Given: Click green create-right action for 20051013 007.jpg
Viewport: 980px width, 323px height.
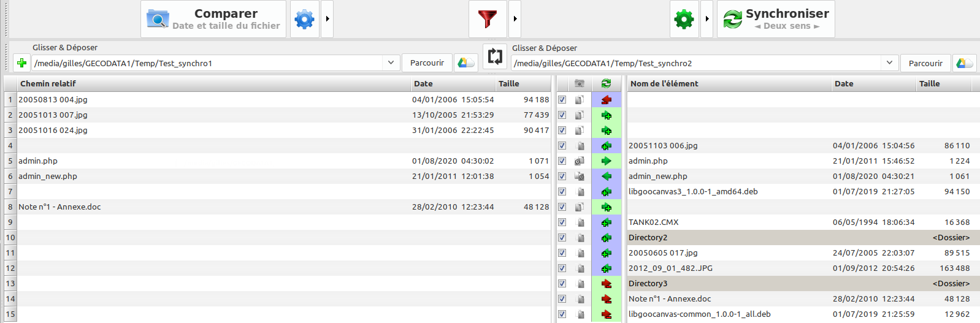Looking at the screenshot, I should click(607, 115).
